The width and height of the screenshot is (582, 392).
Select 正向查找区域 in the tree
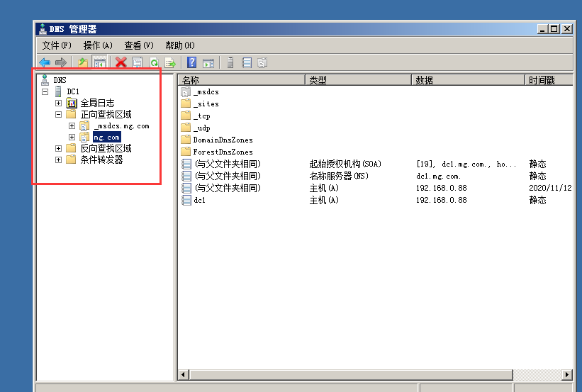pyautogui.click(x=106, y=114)
